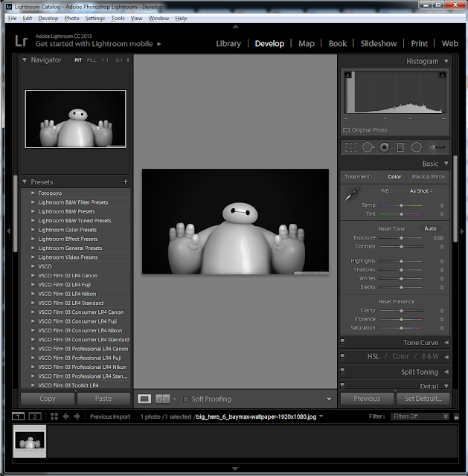This screenshot has height=476, width=468.
Task: Set treatment to Black & White
Action: pos(428,177)
